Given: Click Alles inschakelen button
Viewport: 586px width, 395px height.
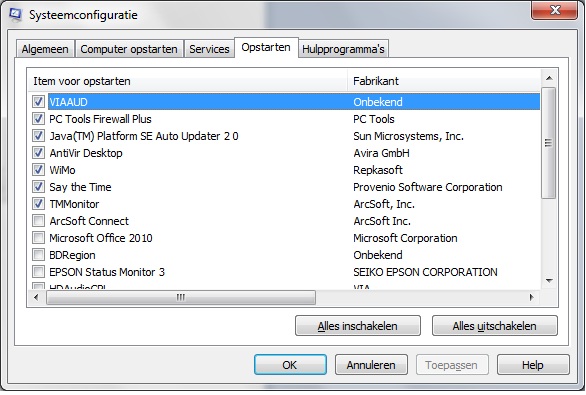Looking at the screenshot, I should pyautogui.click(x=358, y=326).
